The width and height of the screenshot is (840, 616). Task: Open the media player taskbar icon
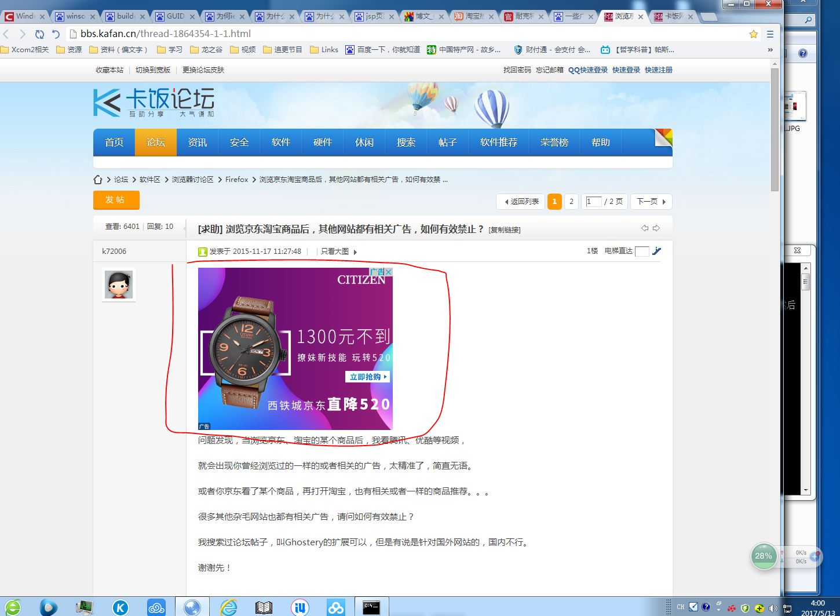pos(48,607)
